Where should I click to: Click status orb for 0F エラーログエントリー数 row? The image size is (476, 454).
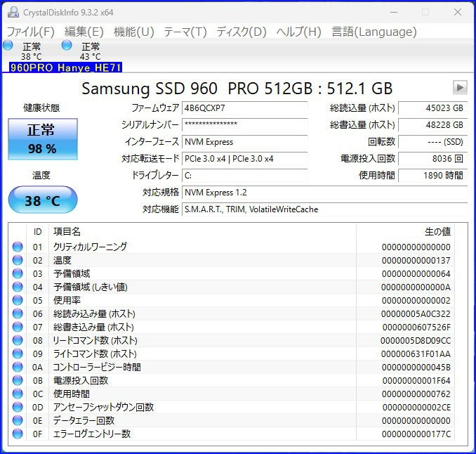coord(18,434)
